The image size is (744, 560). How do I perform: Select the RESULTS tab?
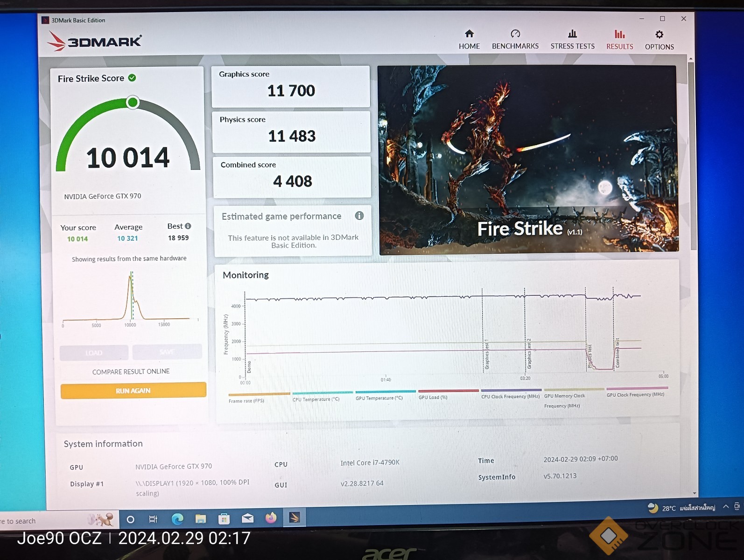click(x=620, y=40)
